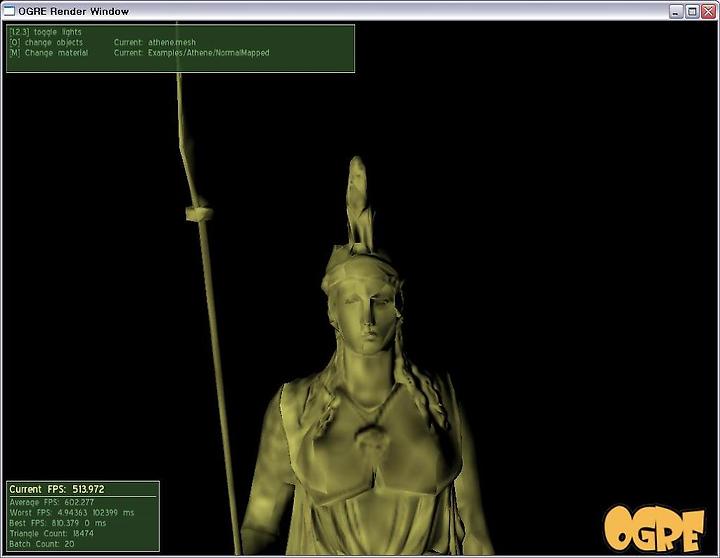Minimize the OGRE Render Window

[x=675, y=11]
